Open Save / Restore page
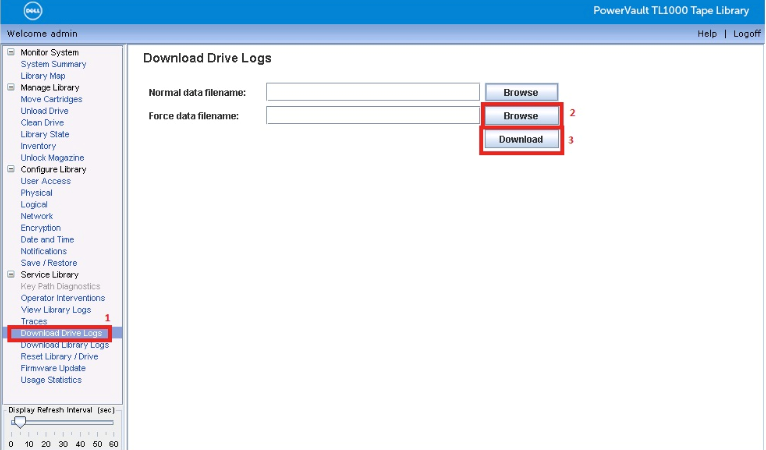766x450 pixels. tap(49, 263)
